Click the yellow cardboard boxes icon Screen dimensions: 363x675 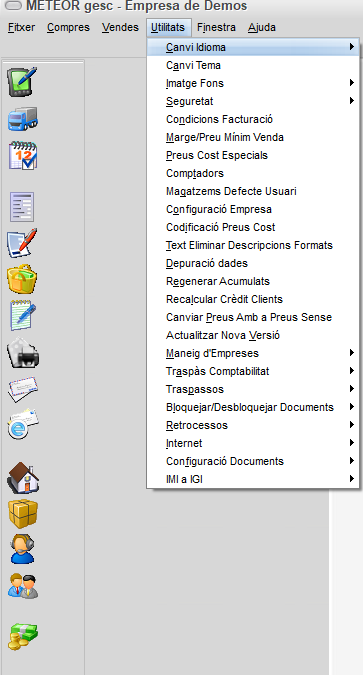tap(23, 514)
